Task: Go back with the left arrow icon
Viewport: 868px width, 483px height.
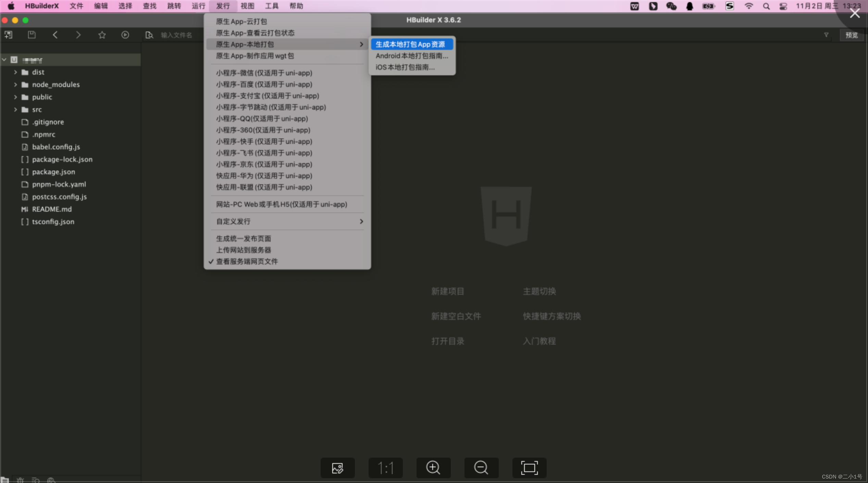Action: click(55, 35)
